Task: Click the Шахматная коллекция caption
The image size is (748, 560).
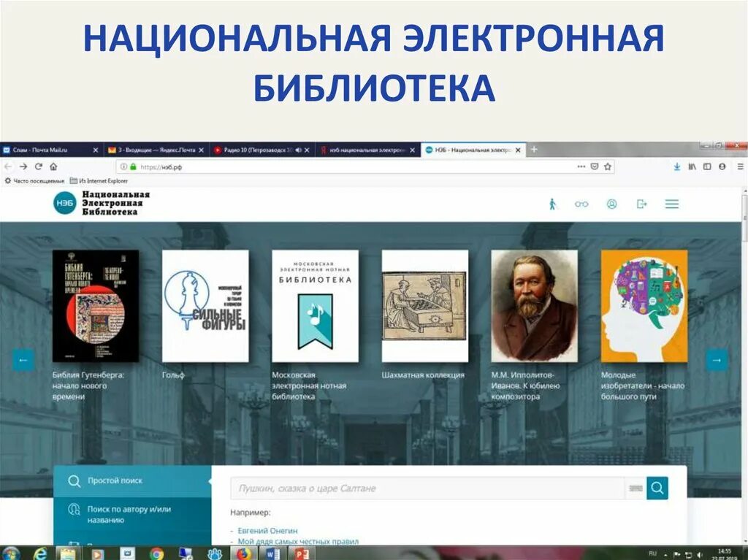Action: tap(423, 375)
